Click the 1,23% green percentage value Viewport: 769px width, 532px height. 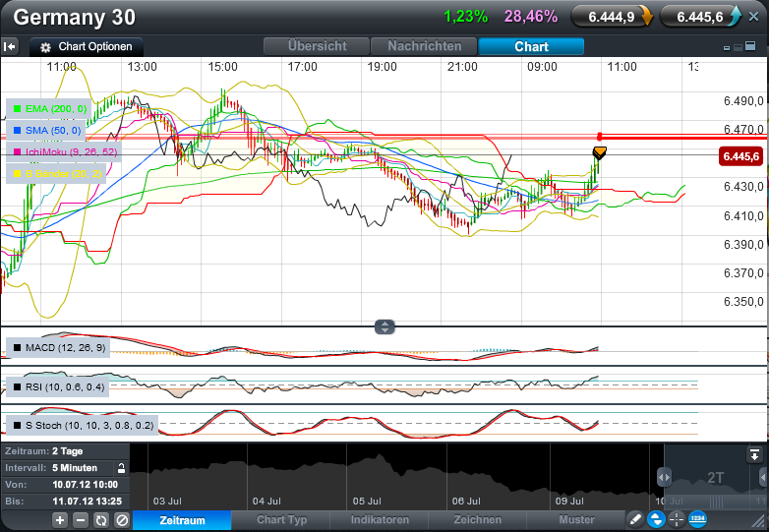pyautogui.click(x=466, y=17)
